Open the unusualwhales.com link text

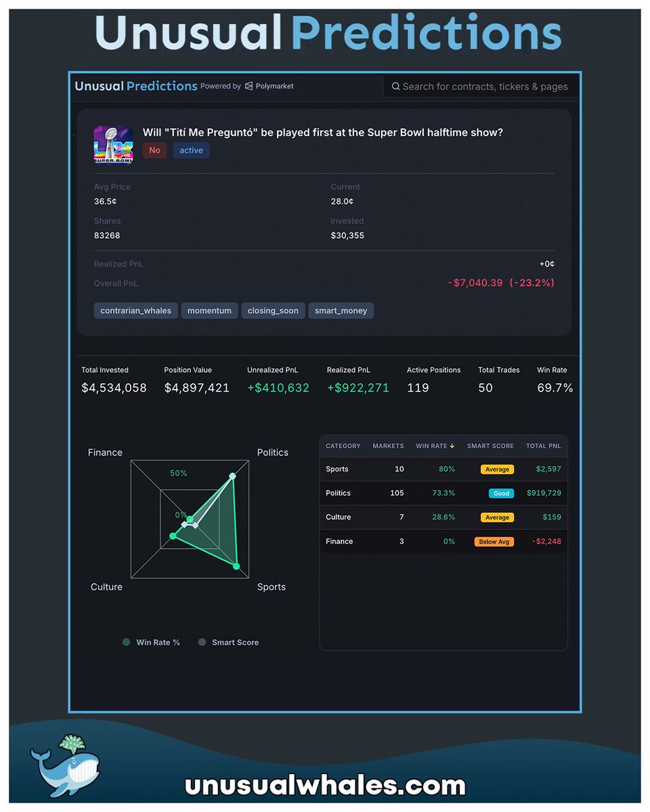[x=325, y=786]
